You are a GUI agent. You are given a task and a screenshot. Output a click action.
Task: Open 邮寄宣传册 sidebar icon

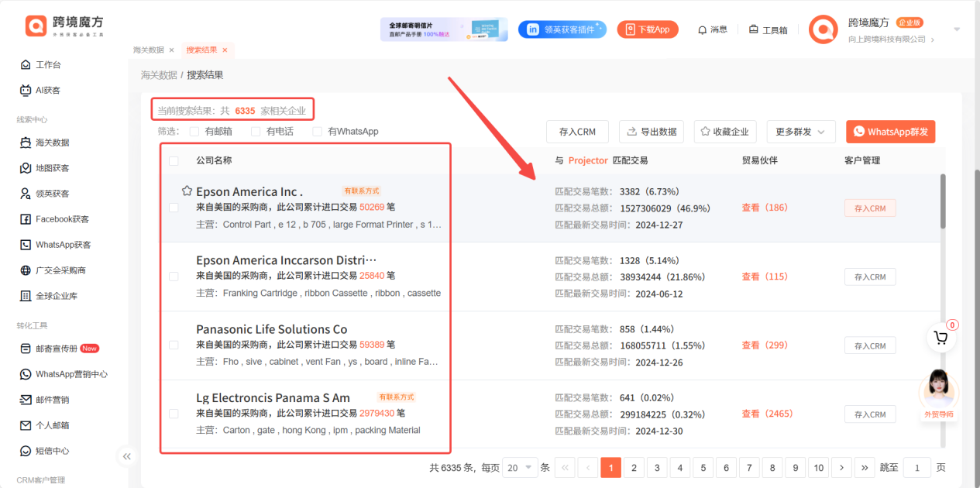click(26, 349)
